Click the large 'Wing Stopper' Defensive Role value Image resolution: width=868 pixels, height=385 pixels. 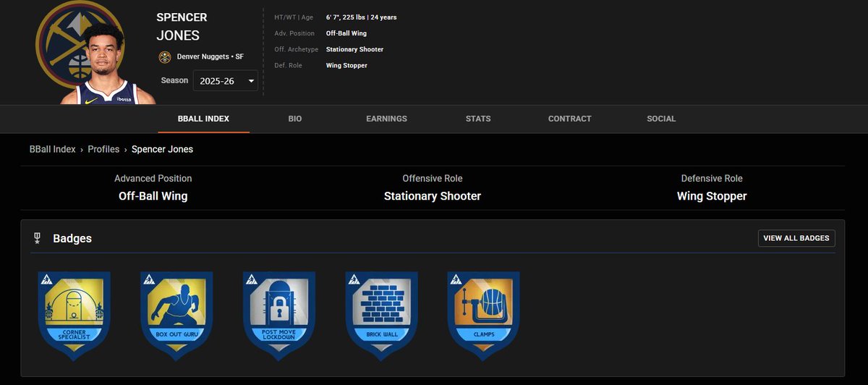(712, 196)
